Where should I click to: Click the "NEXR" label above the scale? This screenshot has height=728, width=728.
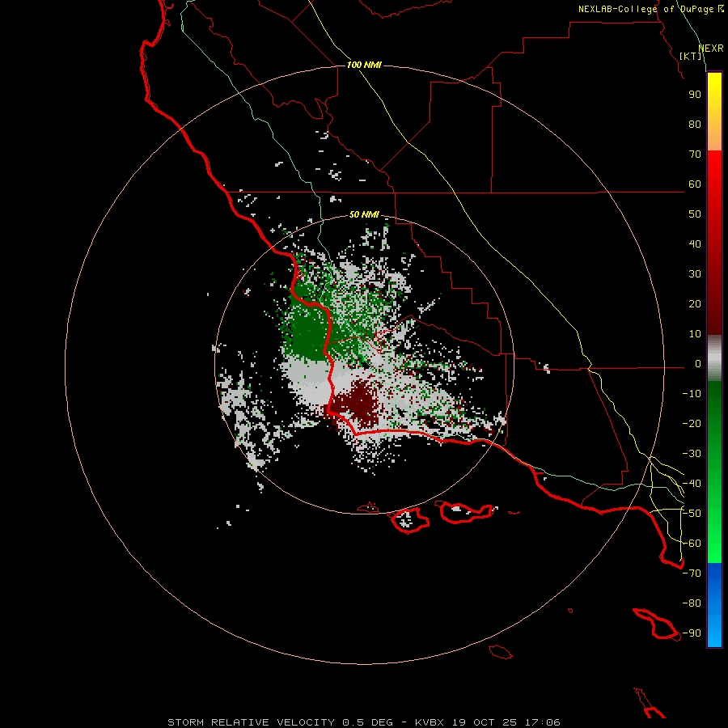pos(711,49)
